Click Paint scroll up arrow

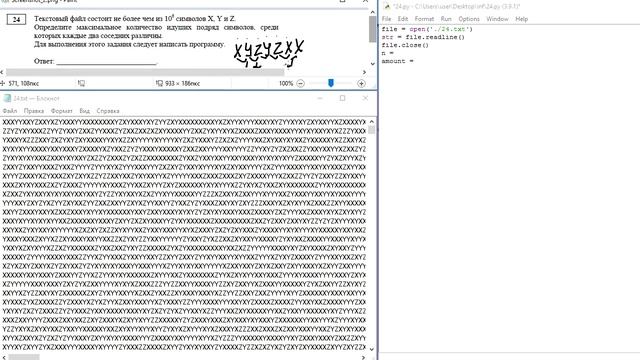click(x=372, y=12)
